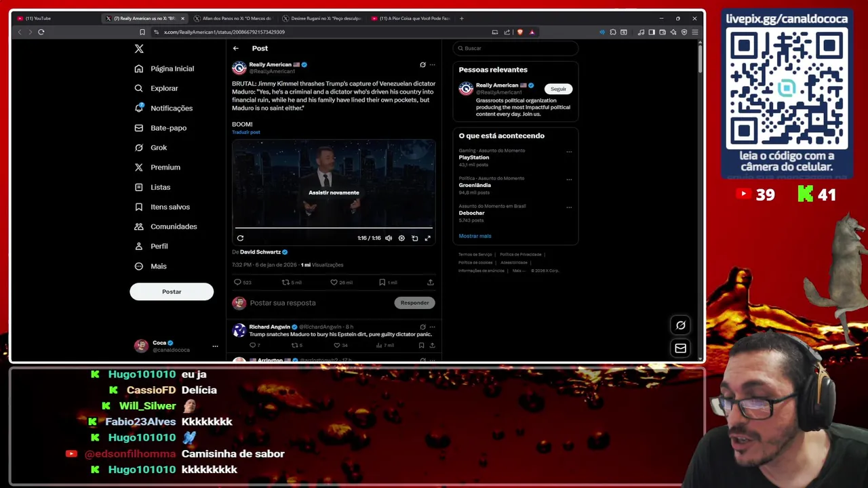Open the floating Grok button
This screenshot has height=488, width=868.
[x=680, y=325]
